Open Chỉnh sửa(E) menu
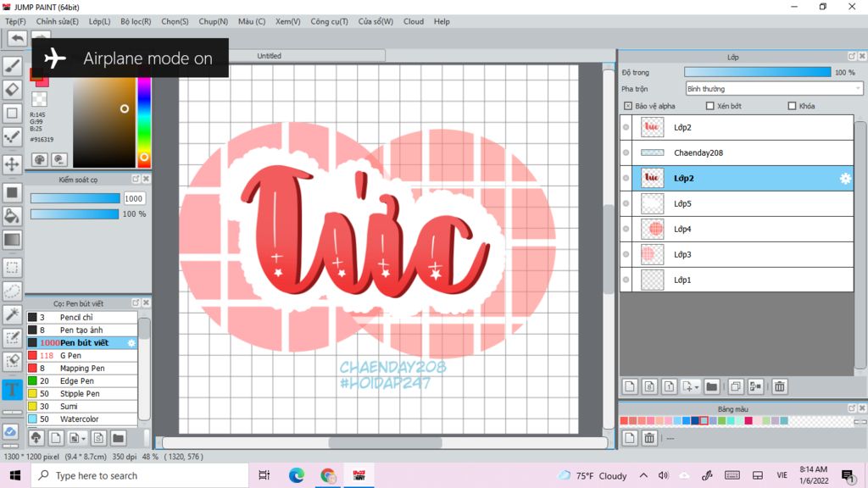 [57, 21]
